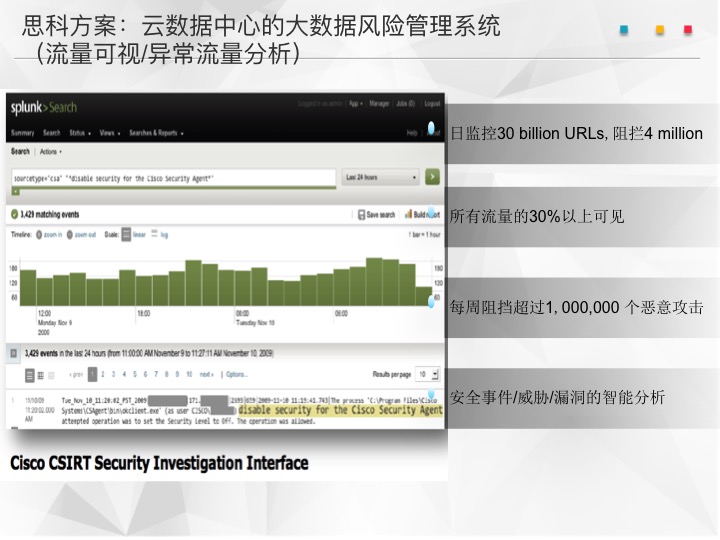This screenshot has width=720, height=540.
Task: Click the last timeline bar
Action: 423,296
